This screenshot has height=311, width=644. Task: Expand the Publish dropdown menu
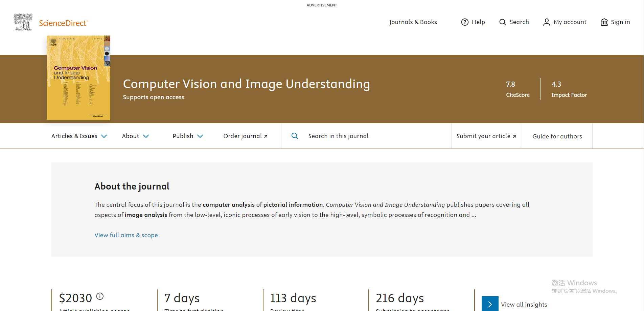tap(188, 136)
